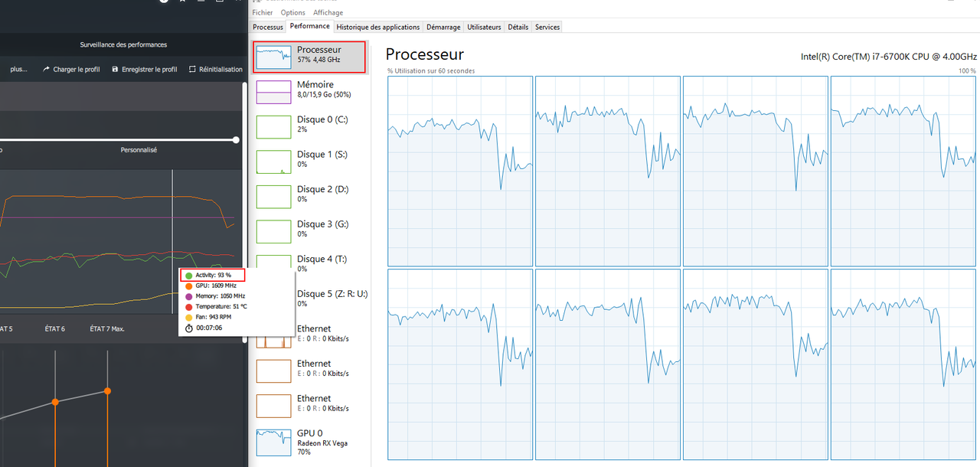
Task: Click the large Processeur heading
Action: tap(424, 54)
